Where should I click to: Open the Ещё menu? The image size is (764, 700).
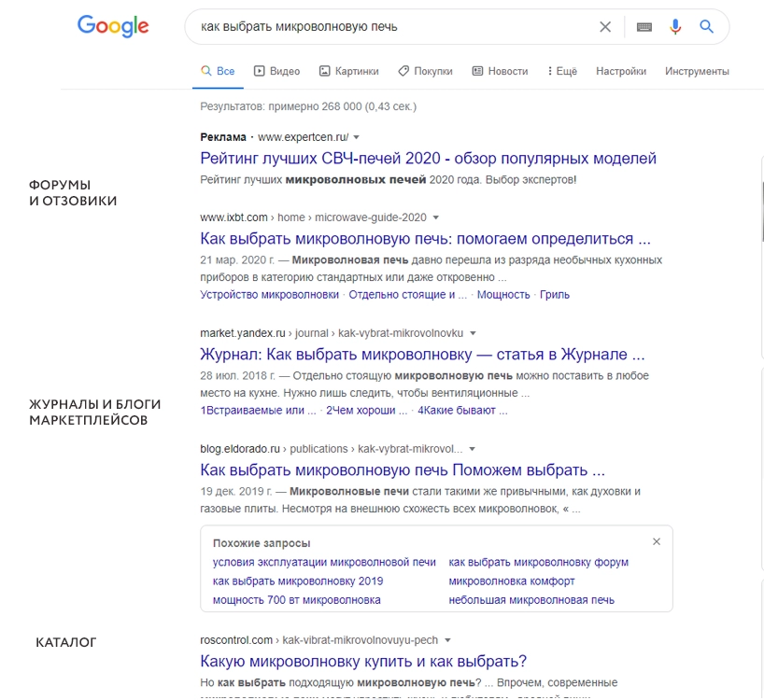coord(562,71)
